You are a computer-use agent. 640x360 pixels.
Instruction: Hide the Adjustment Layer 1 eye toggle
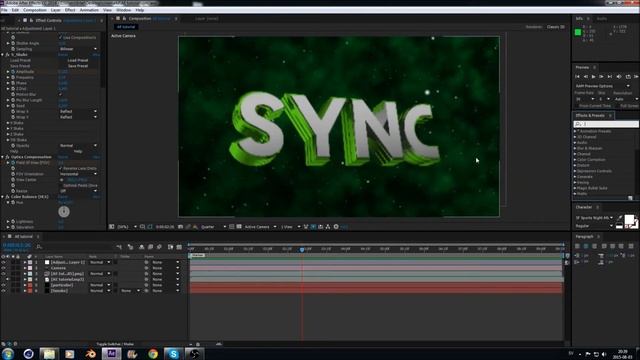pos(3,262)
